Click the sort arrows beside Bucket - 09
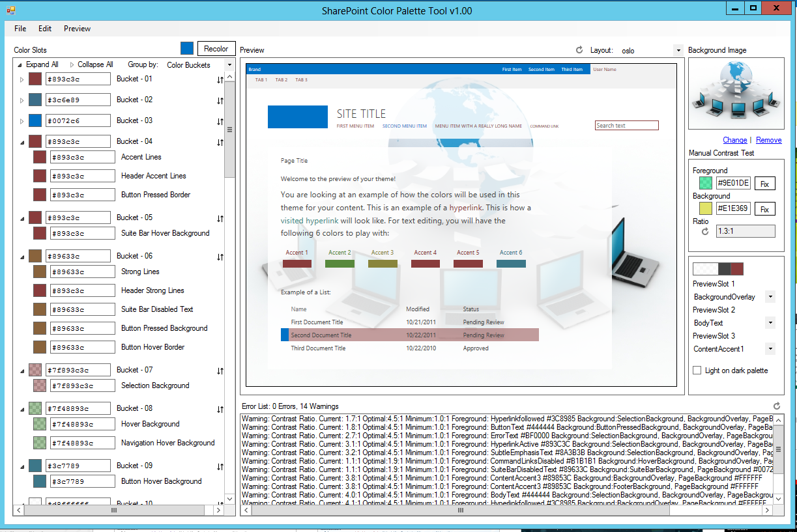The height and width of the screenshot is (532, 797). pos(220,465)
